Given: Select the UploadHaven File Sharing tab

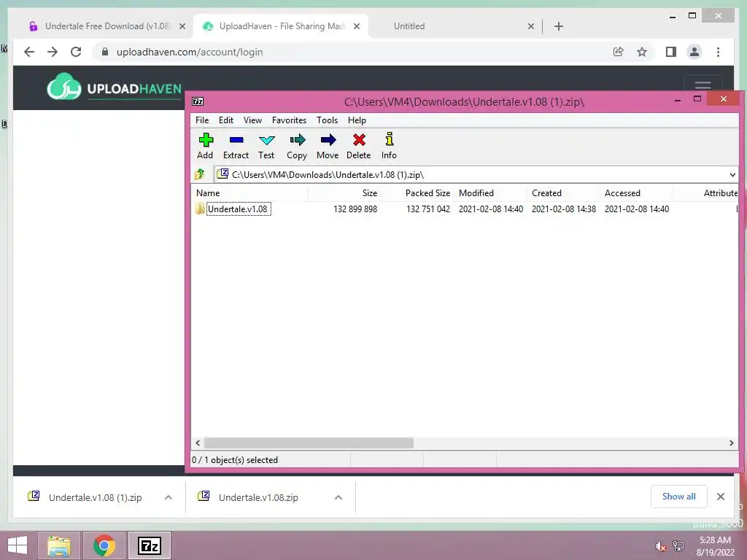Looking at the screenshot, I should 281,26.
